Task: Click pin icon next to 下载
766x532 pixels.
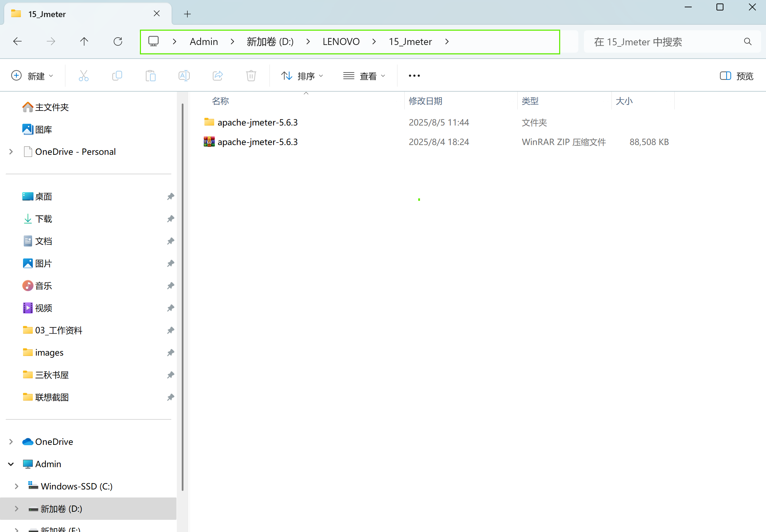Action: click(171, 219)
